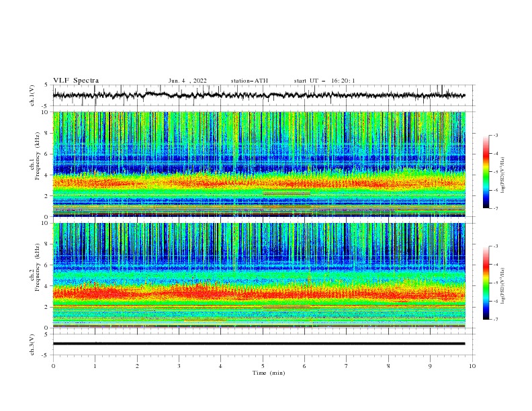This screenshot has height=411, width=532.
Task: Click the ch.1 colorbar 'log(PSD)(V²/Hz)' label
Action: (502, 175)
